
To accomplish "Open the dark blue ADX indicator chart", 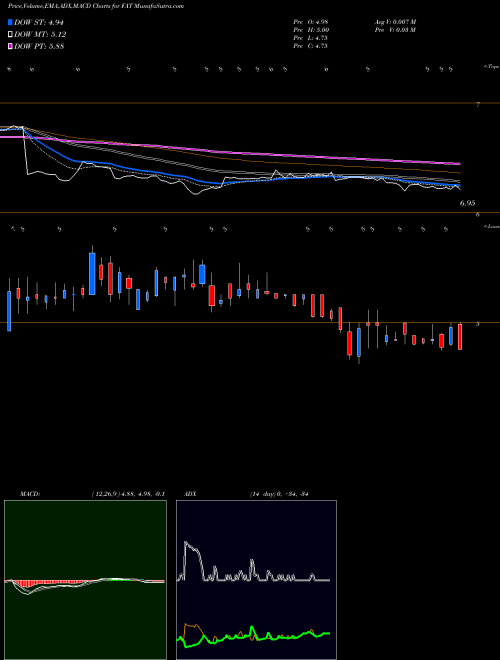I will tap(256, 580).
